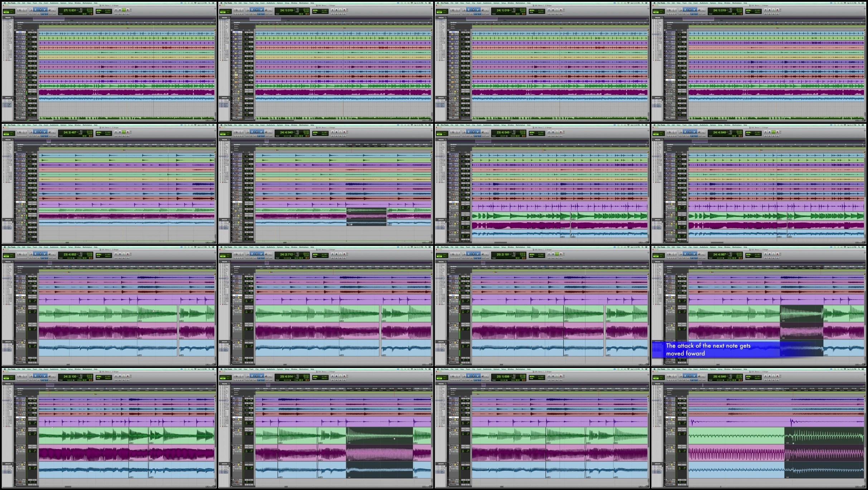Open Marketplace menu in the captioned frame
Screen dimensions: 868x490
pyautogui.click(x=737, y=247)
